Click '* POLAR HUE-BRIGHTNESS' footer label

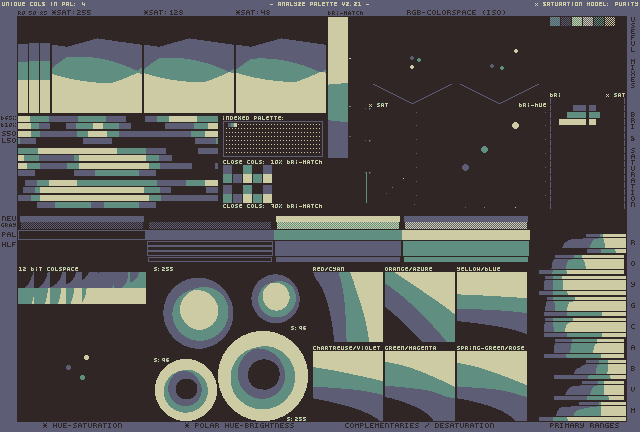coord(240,425)
